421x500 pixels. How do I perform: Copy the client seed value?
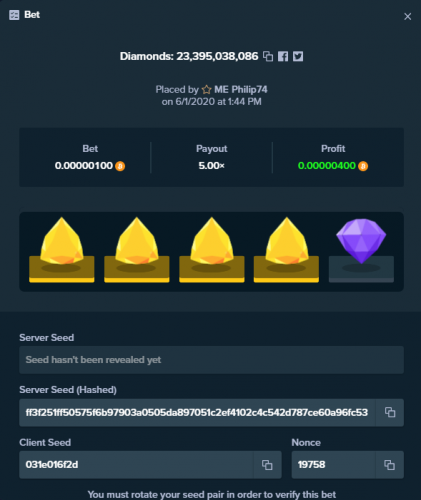[x=267, y=465]
